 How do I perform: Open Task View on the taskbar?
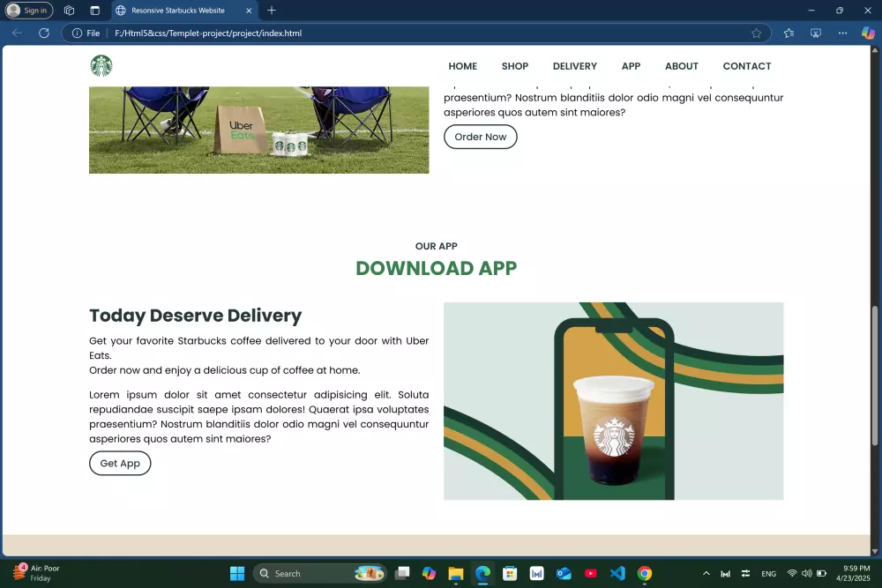point(401,573)
